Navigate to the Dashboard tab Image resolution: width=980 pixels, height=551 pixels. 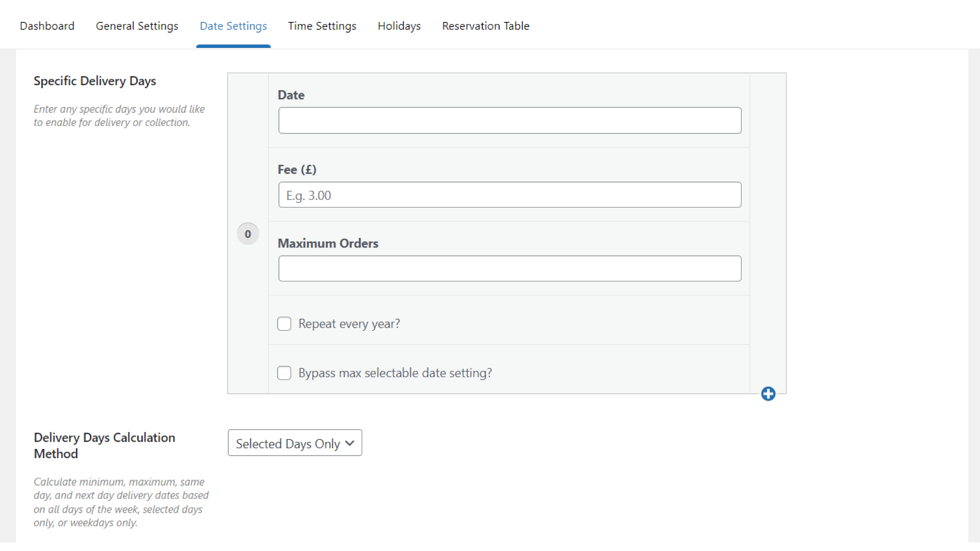46,26
